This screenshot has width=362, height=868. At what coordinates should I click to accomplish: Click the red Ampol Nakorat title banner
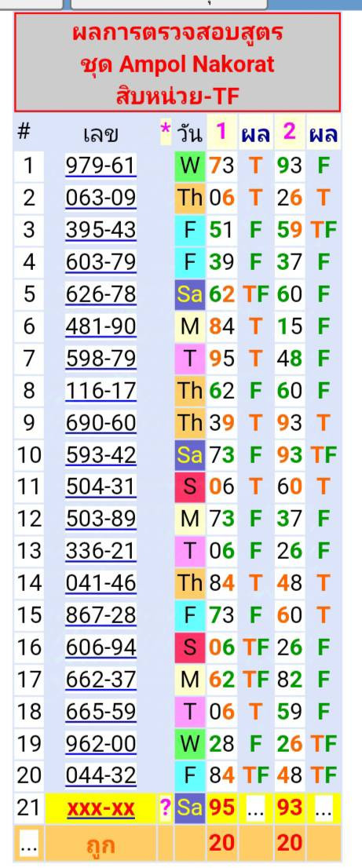(x=177, y=62)
